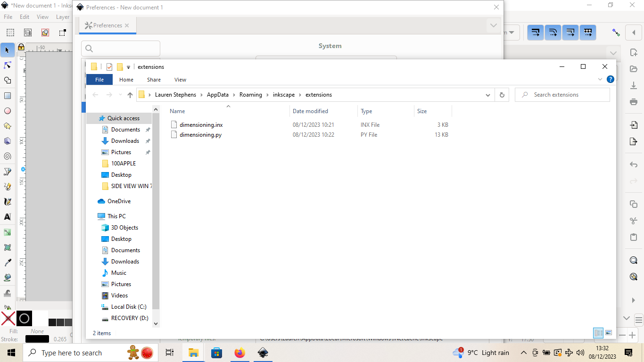This screenshot has height=362, width=644.
Task: Sort files by Date modified column
Action: click(310, 111)
